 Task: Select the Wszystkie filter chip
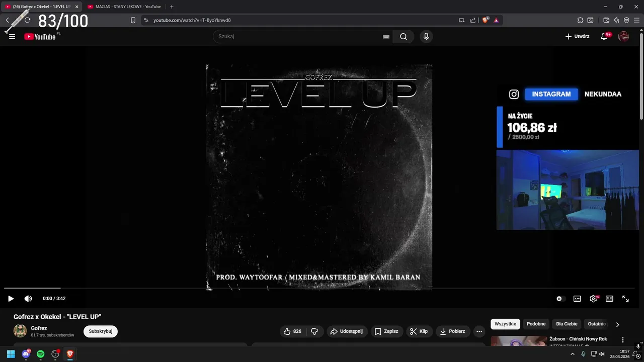505,324
